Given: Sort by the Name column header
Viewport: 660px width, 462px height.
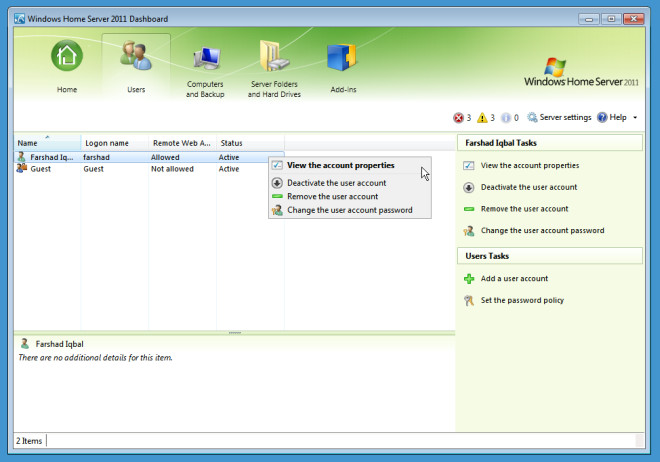Looking at the screenshot, I should [47, 143].
